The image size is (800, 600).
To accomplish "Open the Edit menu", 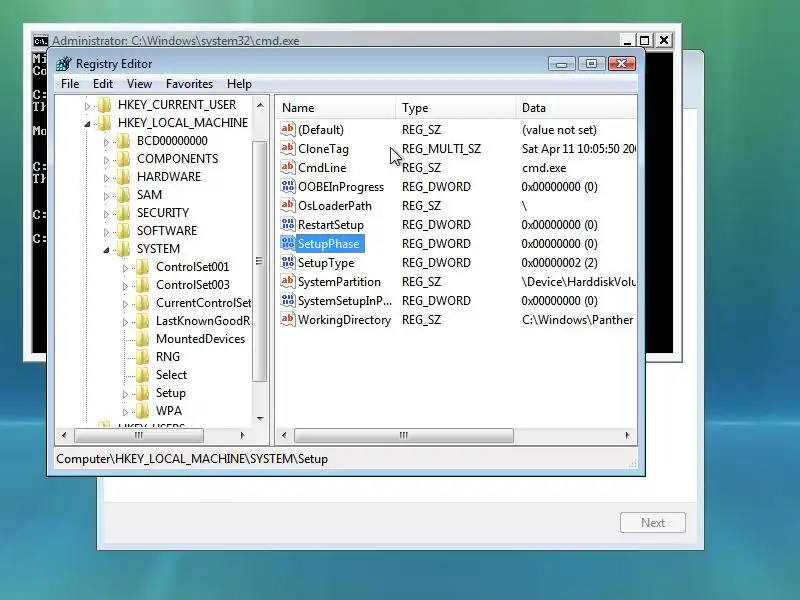I will pyautogui.click(x=103, y=84).
